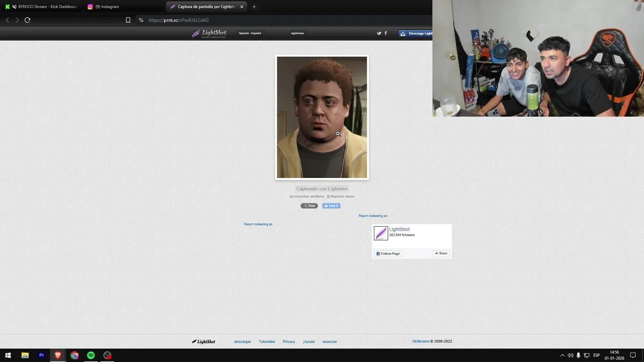Click the registrarse link in the header
Image resolution: width=644 pixels, height=362 pixels.
297,33
